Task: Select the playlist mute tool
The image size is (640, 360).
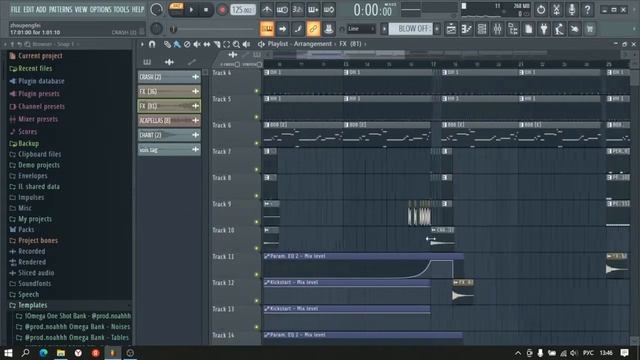Action: click(197, 44)
